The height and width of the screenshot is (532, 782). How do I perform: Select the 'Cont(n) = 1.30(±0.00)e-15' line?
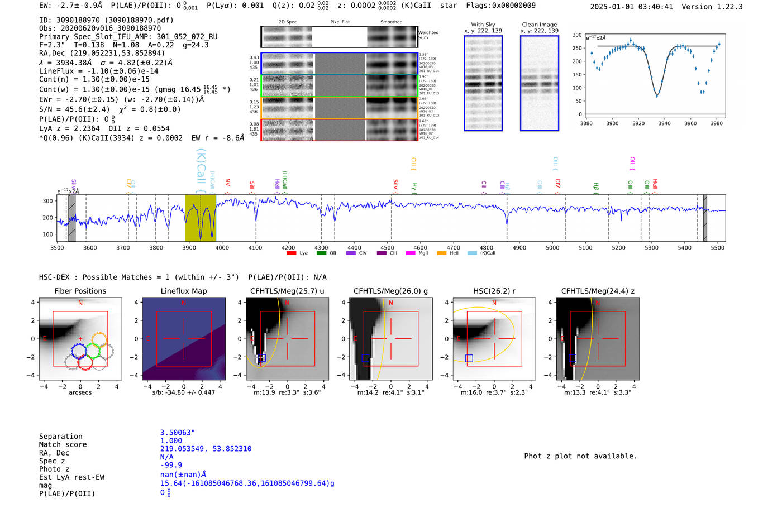[x=94, y=79]
